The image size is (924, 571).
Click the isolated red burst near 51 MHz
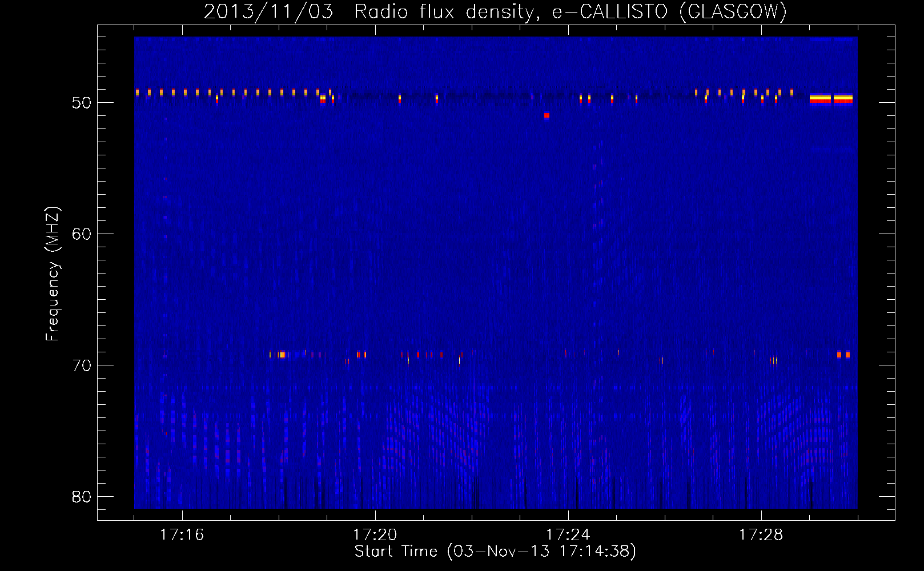pyautogui.click(x=547, y=115)
